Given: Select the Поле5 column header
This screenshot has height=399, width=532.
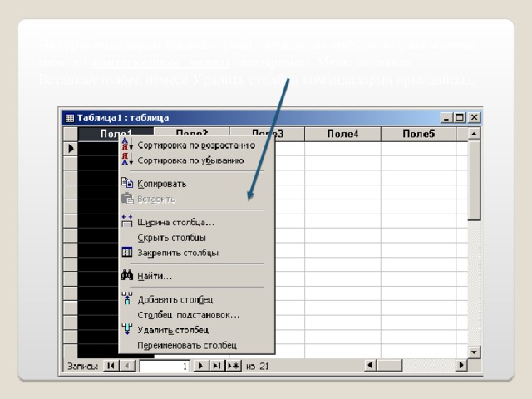Looking at the screenshot, I should point(418,134).
